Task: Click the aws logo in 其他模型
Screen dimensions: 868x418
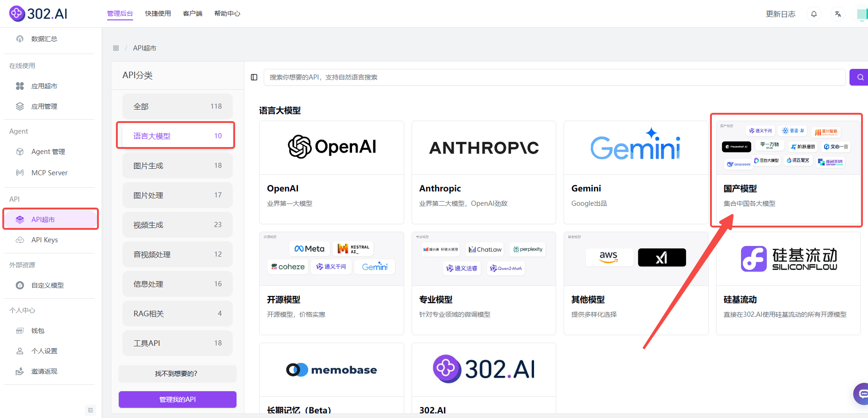Action: [609, 257]
